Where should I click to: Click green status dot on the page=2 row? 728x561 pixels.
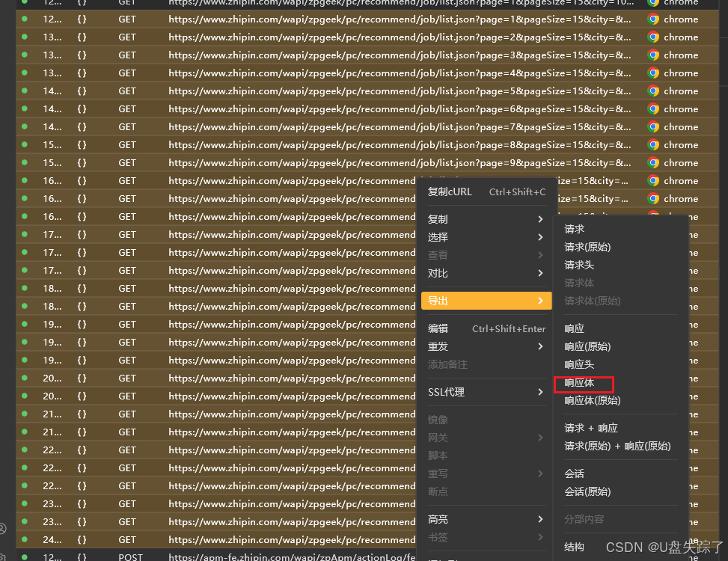[25, 37]
